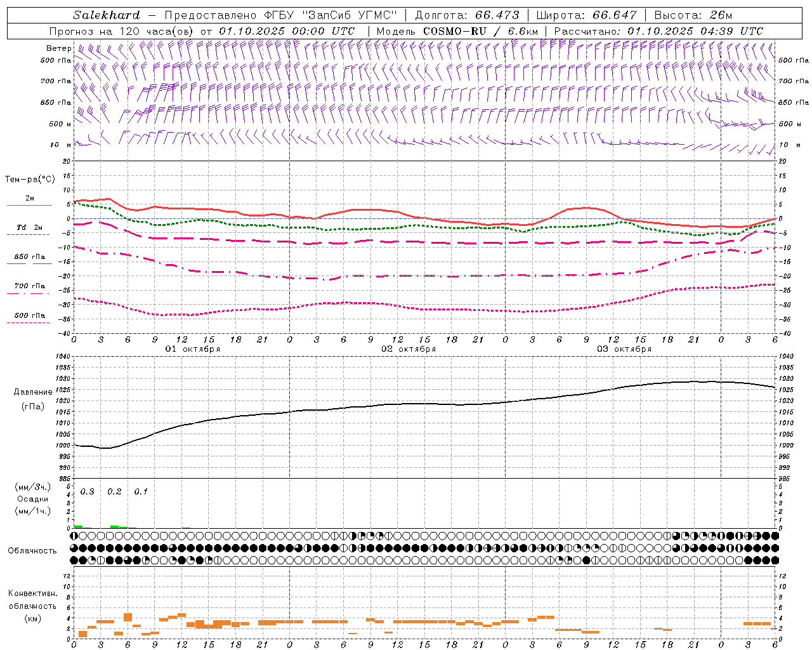
Task: Click the 'Модель COSMO-RU / 6.6км' model label
Action: coord(457,31)
